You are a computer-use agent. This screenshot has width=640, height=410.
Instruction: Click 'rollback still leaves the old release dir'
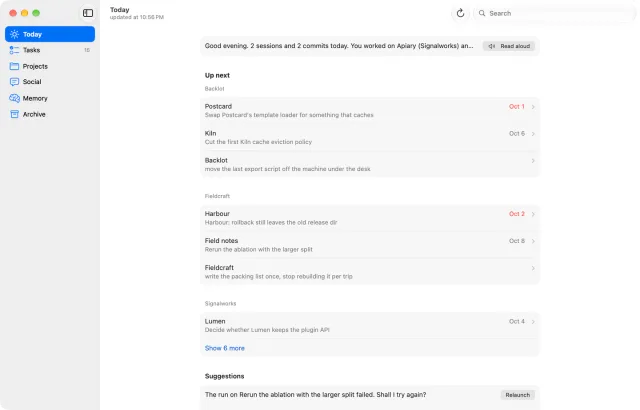284,222
